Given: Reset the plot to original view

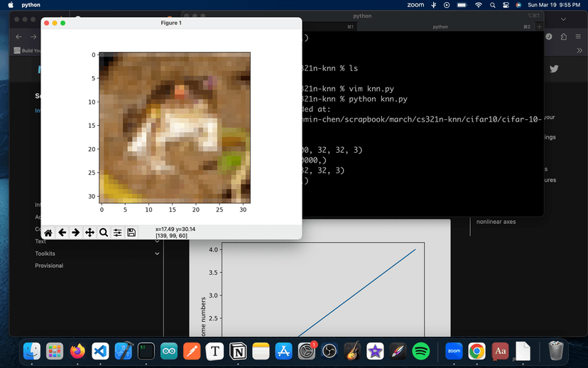Looking at the screenshot, I should coord(48,232).
